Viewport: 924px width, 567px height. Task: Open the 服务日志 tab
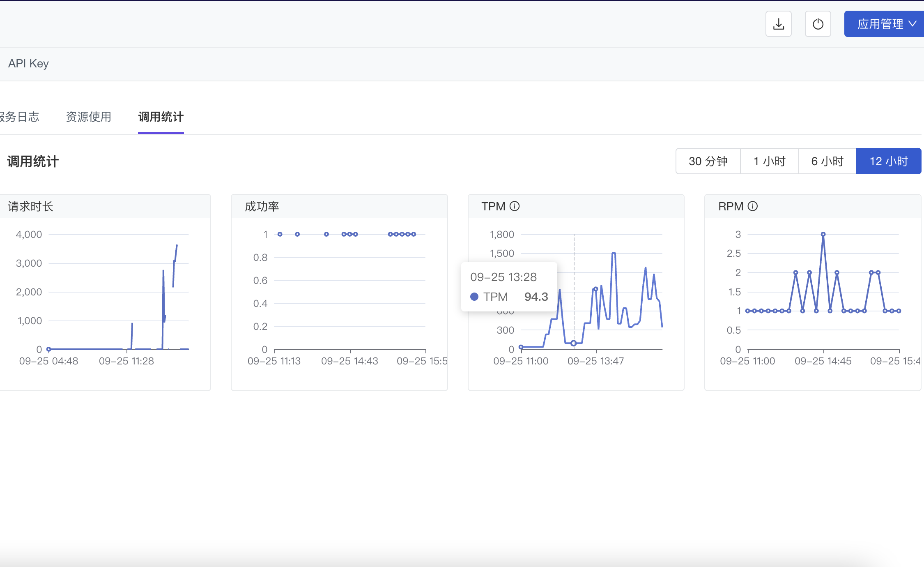click(x=20, y=117)
